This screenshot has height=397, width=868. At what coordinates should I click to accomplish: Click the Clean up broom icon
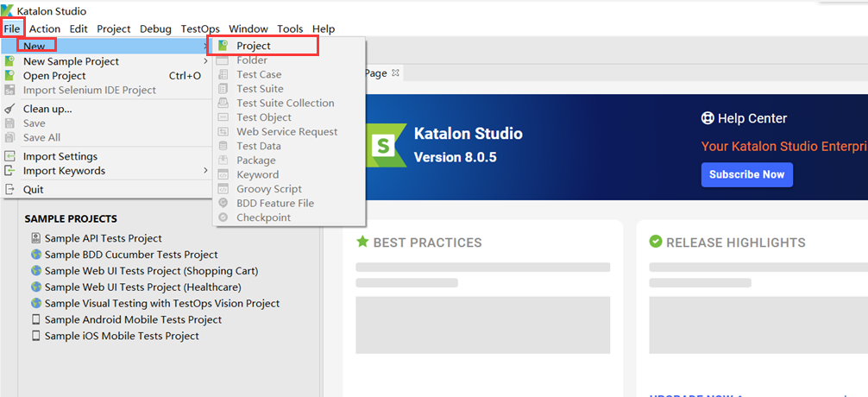pos(9,109)
